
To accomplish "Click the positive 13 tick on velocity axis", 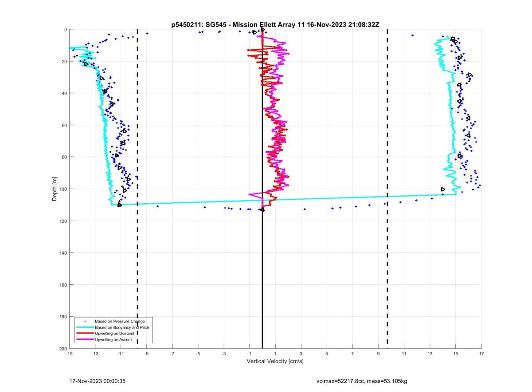I will [x=430, y=354].
